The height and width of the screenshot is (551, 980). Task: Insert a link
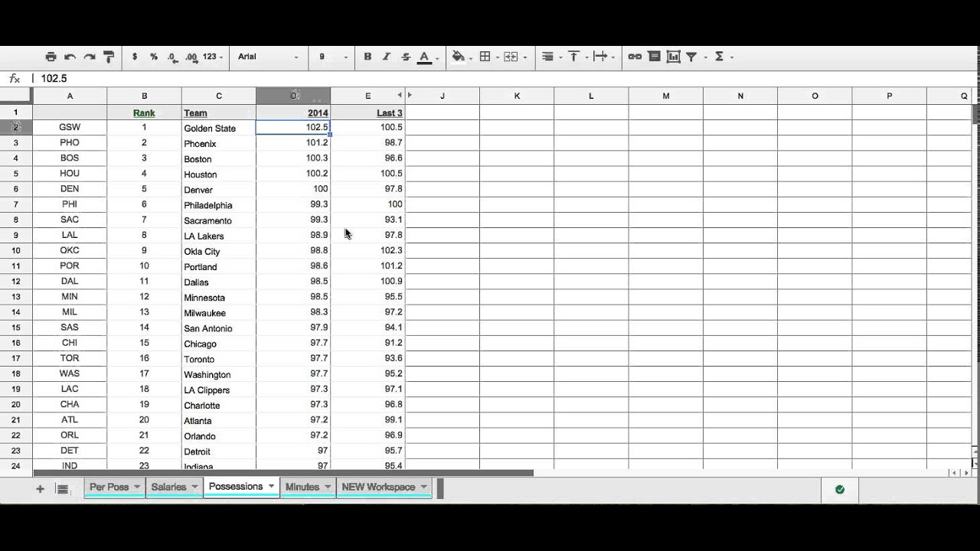pyautogui.click(x=635, y=57)
